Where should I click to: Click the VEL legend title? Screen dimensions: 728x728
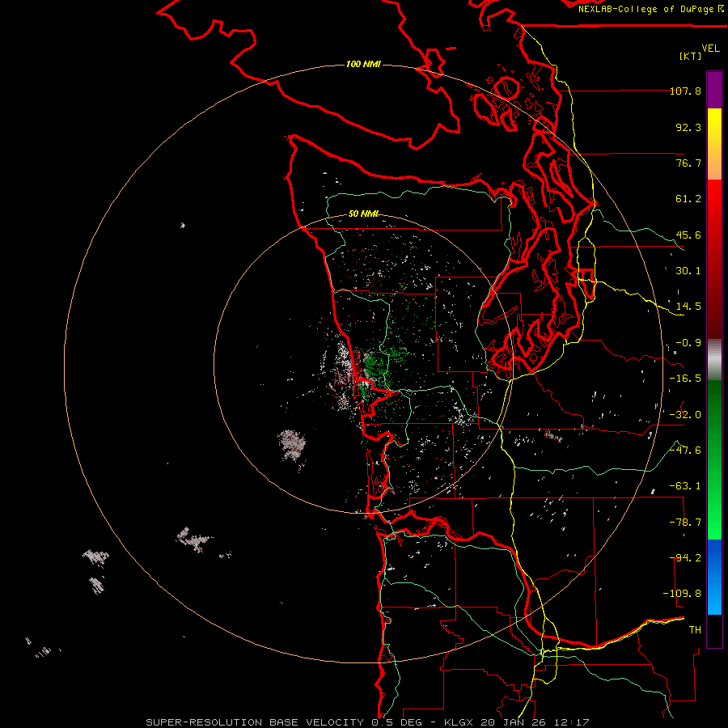pos(710,48)
